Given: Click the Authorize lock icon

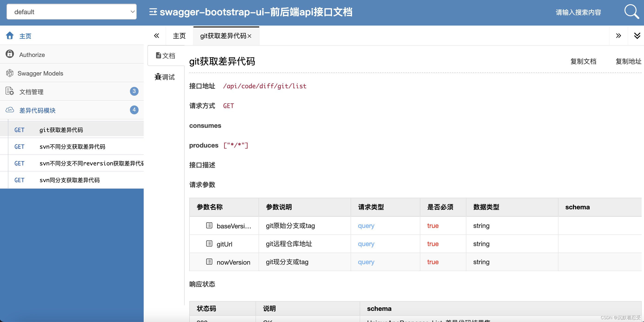Looking at the screenshot, I should tap(10, 54).
